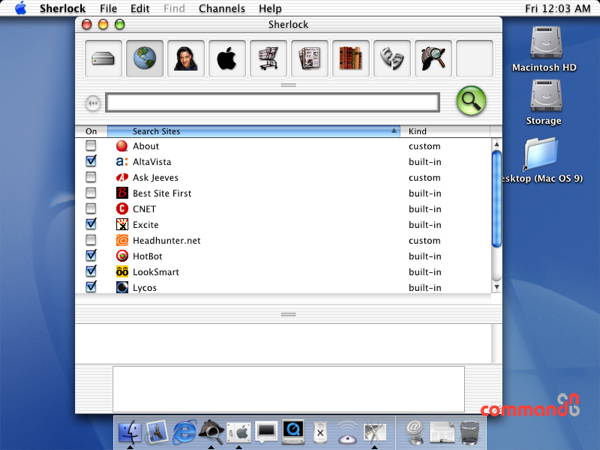Open the Channels menu

[222, 8]
